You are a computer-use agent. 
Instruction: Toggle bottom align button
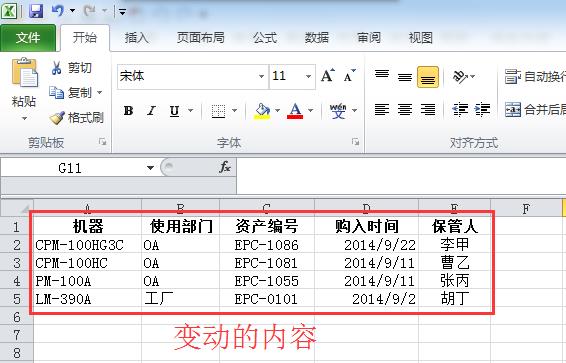(x=428, y=77)
